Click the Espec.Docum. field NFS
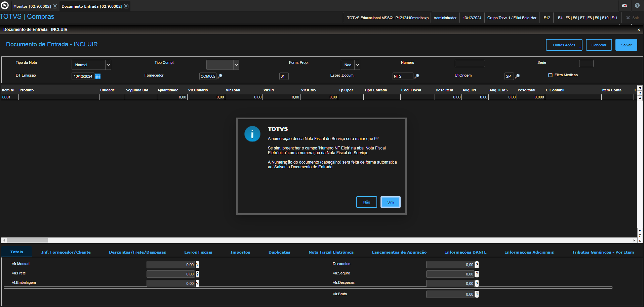Viewport: 644px width, 307px height. pyautogui.click(x=403, y=76)
